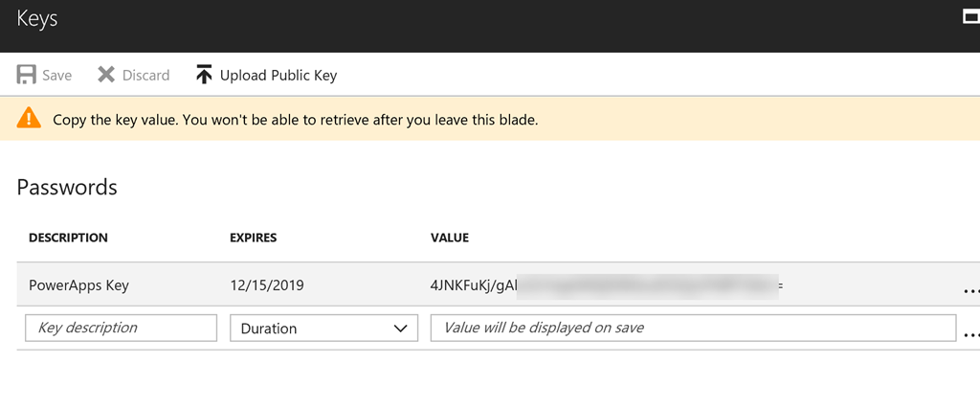Open the Duration dropdown
Image resolution: width=980 pixels, height=409 pixels.
(x=323, y=328)
